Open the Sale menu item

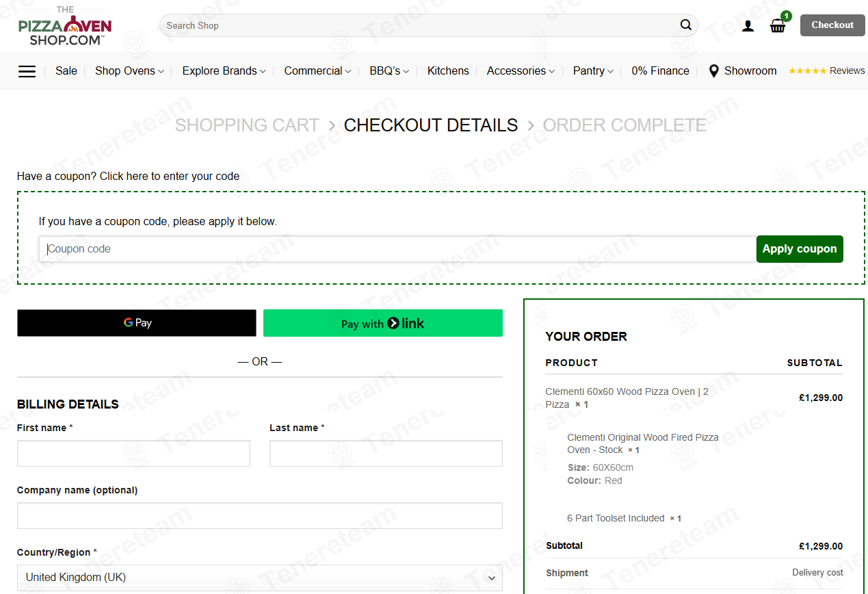coord(66,71)
